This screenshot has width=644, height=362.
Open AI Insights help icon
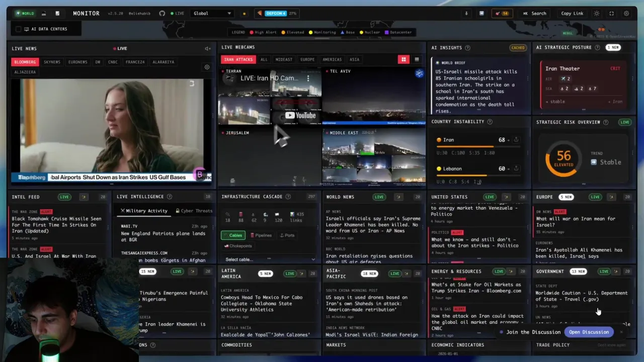click(468, 48)
